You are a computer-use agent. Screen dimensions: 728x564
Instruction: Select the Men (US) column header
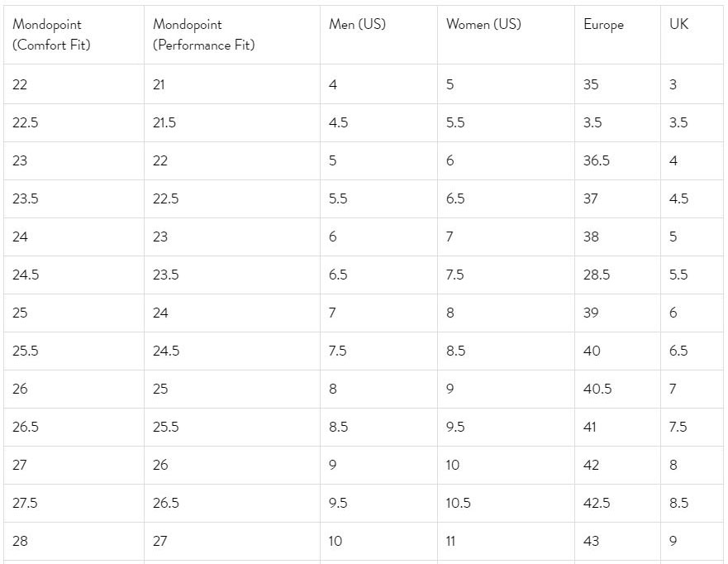[357, 25]
